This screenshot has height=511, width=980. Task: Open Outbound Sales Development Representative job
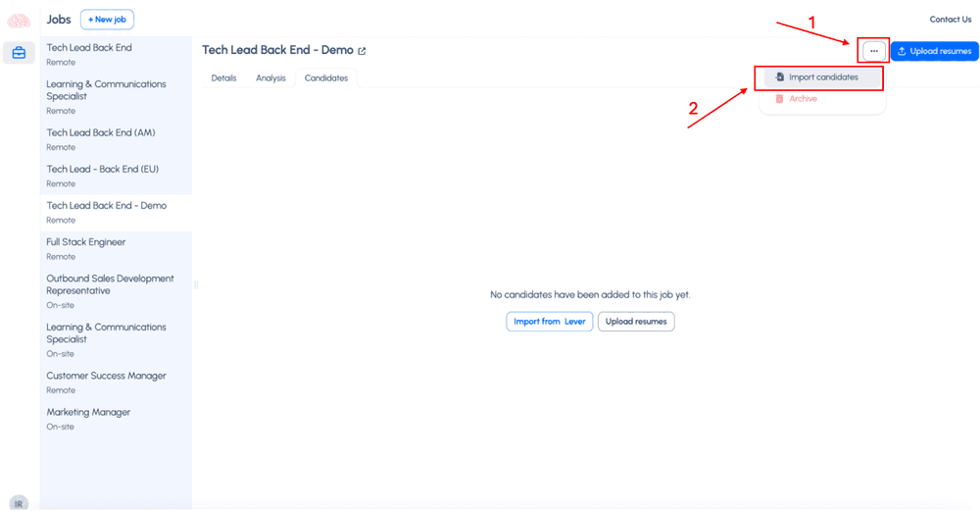coord(117,291)
